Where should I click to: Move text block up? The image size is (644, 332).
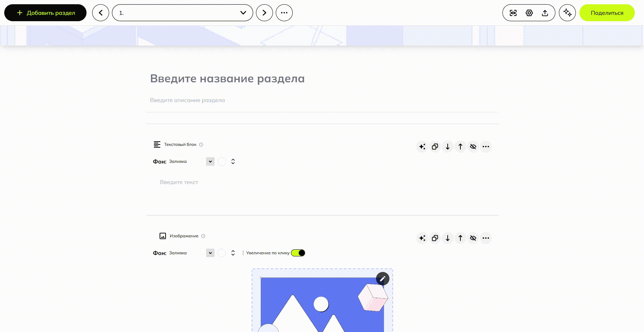(x=460, y=147)
